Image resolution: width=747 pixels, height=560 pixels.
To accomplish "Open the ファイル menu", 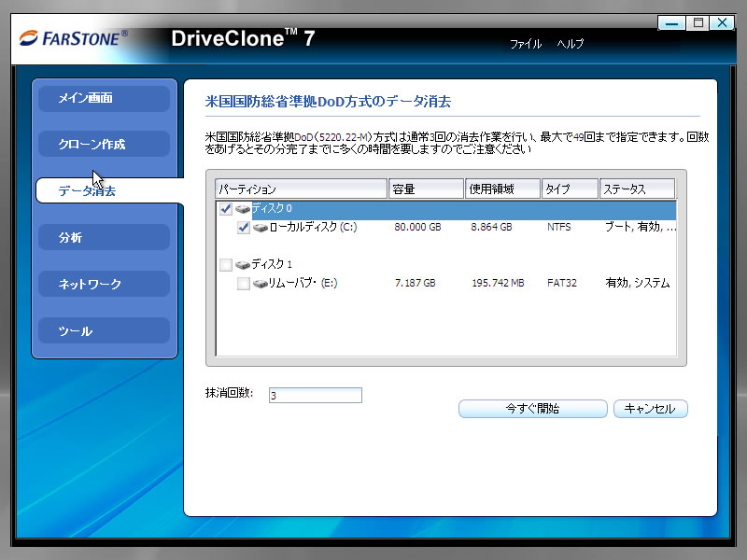I will tap(526, 44).
